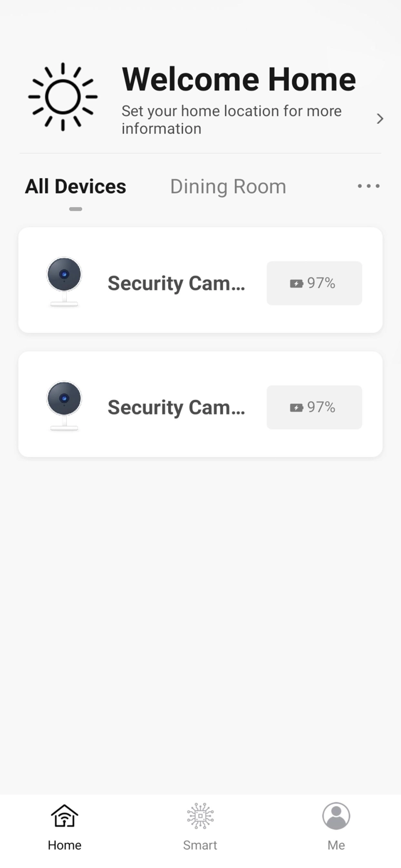Tap the charging battery icon on first camera
This screenshot has height=868, width=401.
click(296, 284)
